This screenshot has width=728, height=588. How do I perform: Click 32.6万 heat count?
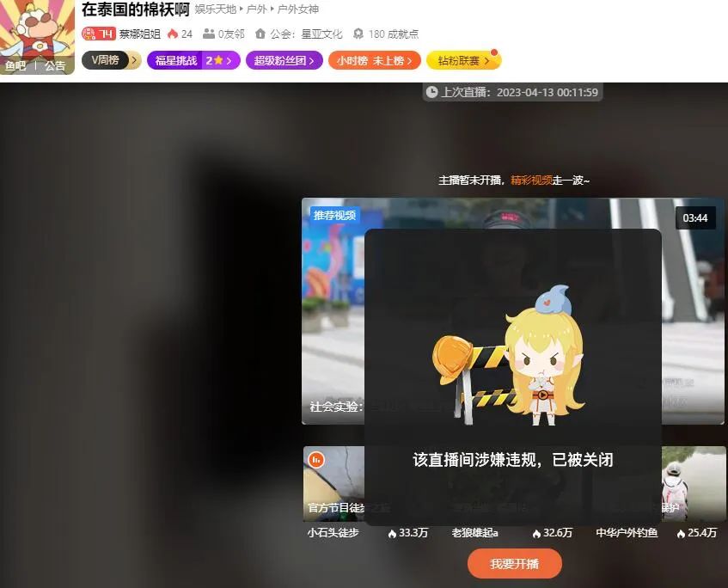pyautogui.click(x=553, y=533)
